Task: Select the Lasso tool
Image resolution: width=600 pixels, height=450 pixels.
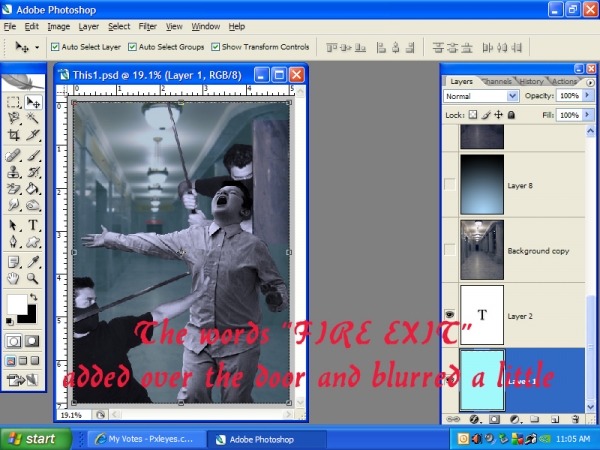Action: tap(13, 118)
